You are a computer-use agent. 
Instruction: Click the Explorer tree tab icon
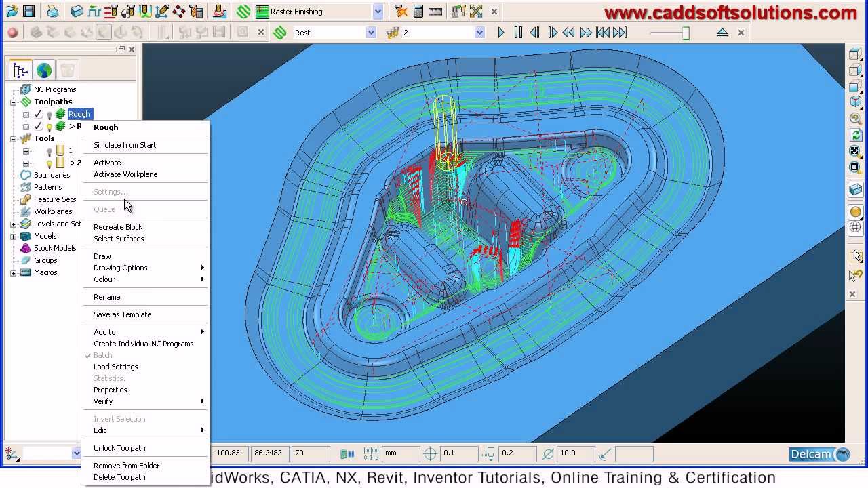(x=20, y=70)
